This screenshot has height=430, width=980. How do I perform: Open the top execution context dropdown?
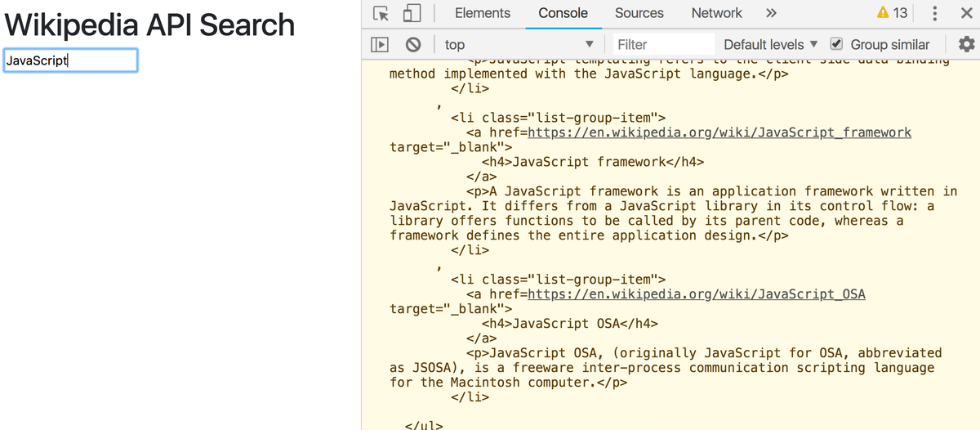(x=519, y=45)
